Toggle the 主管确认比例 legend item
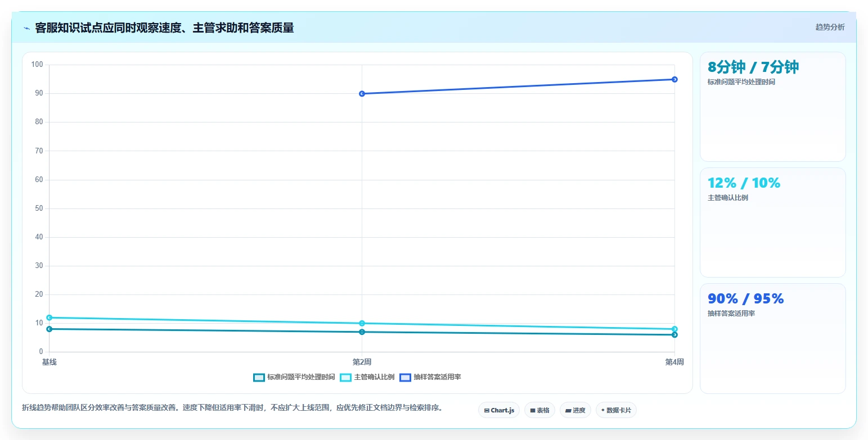The width and height of the screenshot is (868, 440). pyautogui.click(x=367, y=377)
